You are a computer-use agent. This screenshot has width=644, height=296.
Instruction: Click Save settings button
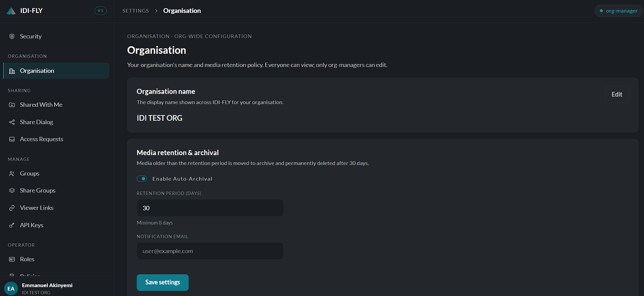pyautogui.click(x=163, y=282)
